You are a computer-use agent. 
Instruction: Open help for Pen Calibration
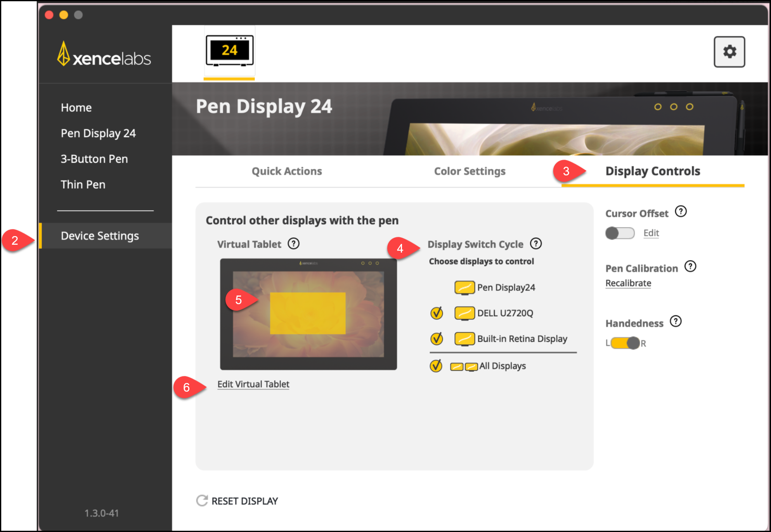point(690,266)
